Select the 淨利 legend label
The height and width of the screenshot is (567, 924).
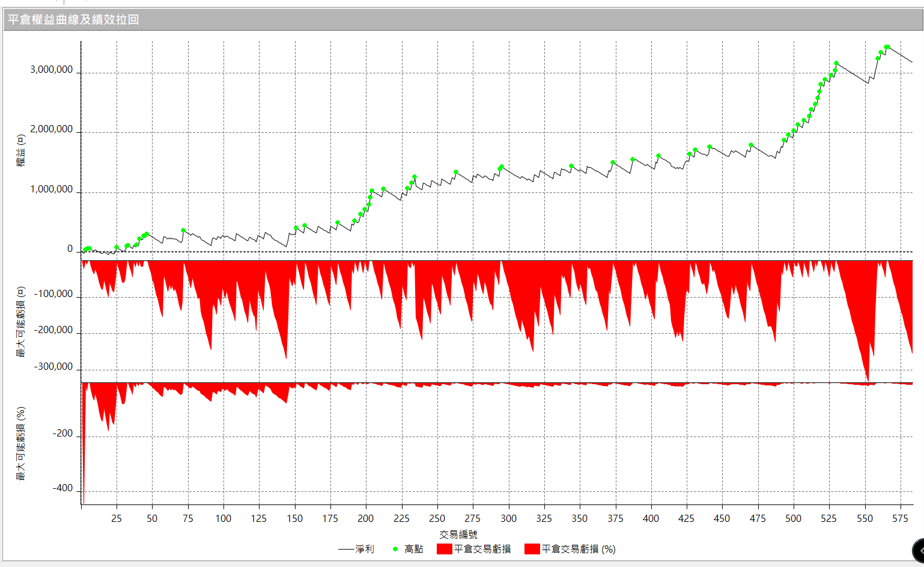point(365,549)
